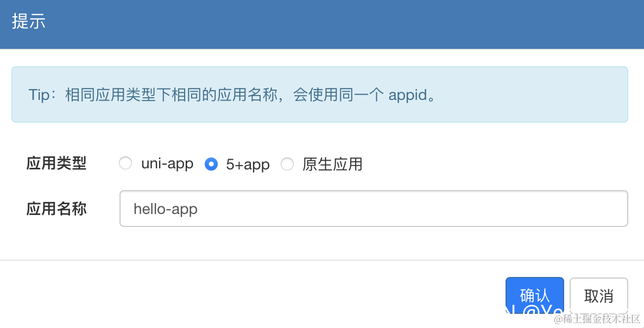Click the 应用名称 label
This screenshot has height=328, width=644.
(x=56, y=209)
